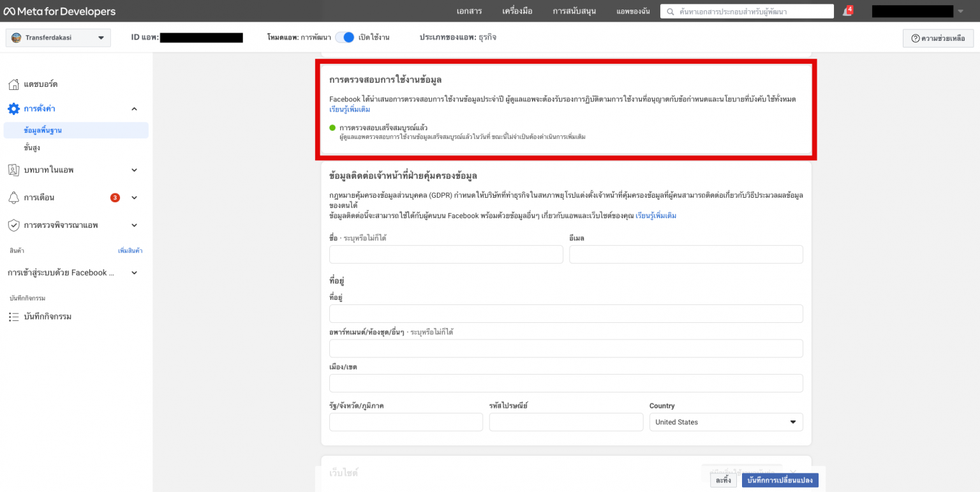Open the notifications flag icon showing 4

pyautogui.click(x=847, y=11)
